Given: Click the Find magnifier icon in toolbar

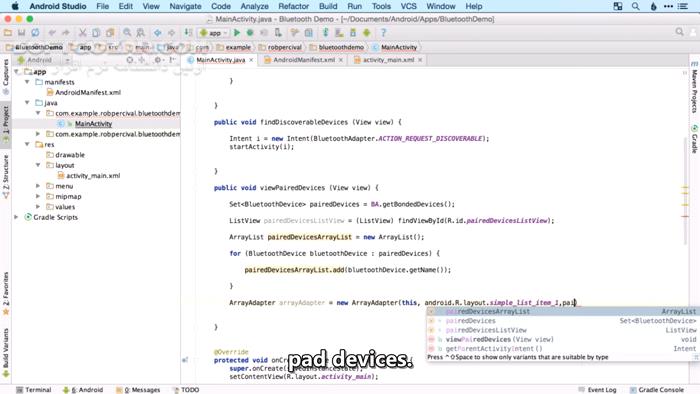Looking at the screenshot, I should click(x=127, y=33).
